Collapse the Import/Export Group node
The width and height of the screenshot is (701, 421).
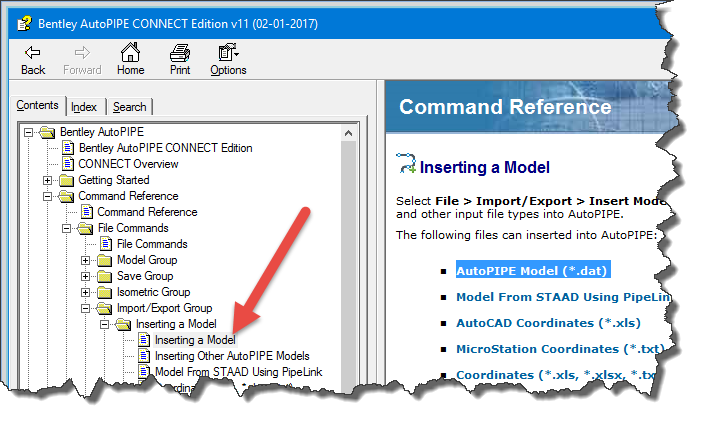click(85, 308)
